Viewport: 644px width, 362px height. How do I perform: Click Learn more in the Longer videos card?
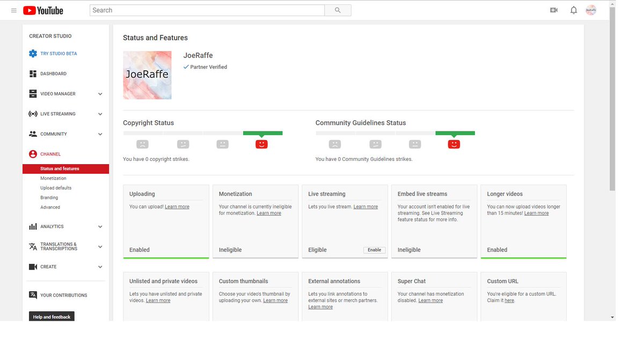(537, 213)
